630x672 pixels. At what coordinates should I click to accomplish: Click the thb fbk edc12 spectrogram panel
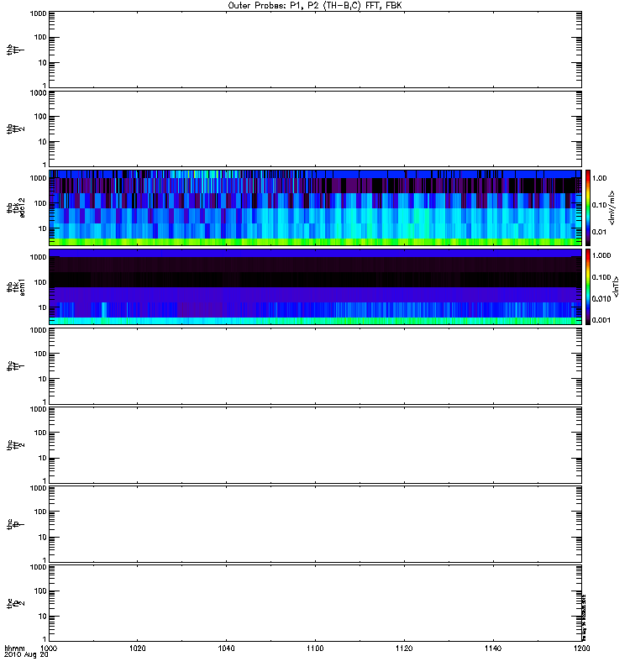pyautogui.click(x=315, y=207)
